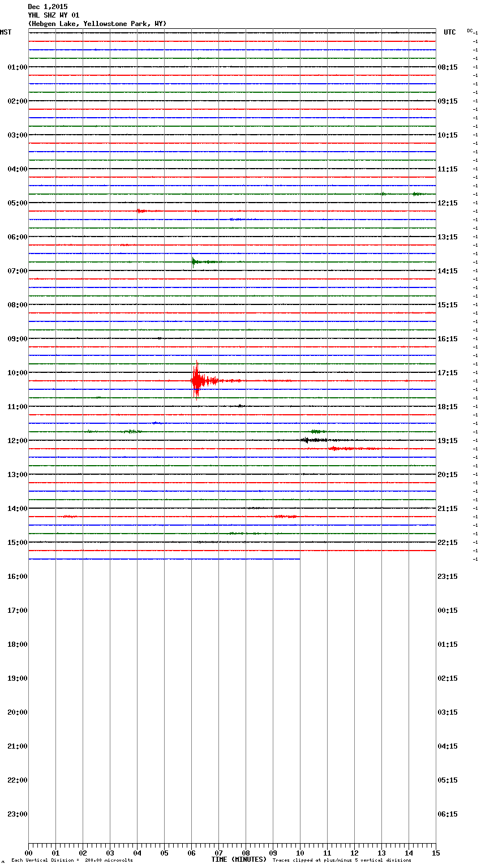
Task: Click the 19:15 UTC time label
Action: [448, 441]
